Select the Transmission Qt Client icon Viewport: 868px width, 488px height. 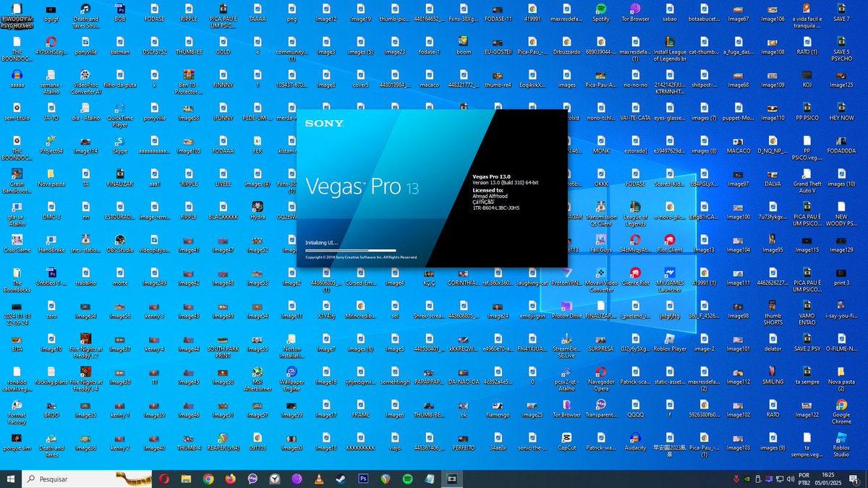pos(600,214)
